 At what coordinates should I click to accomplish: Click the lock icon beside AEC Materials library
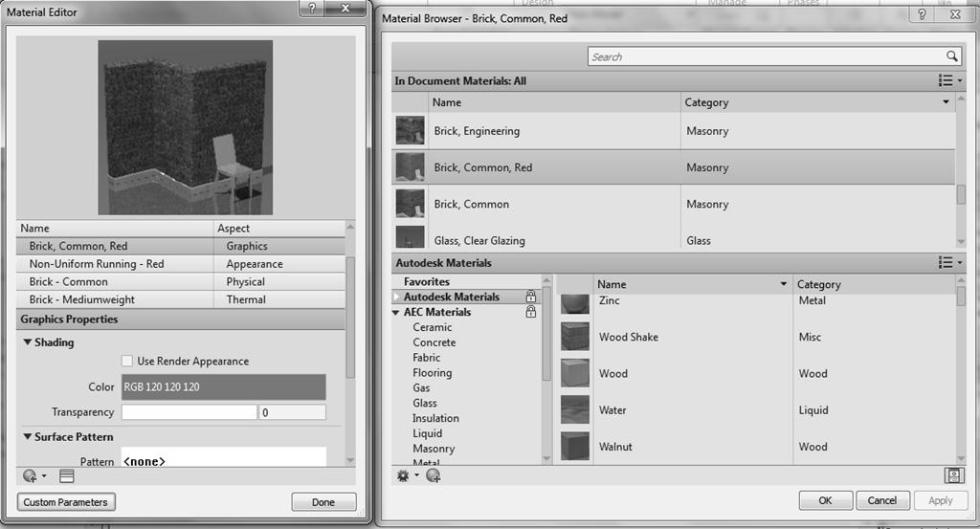pos(530,311)
